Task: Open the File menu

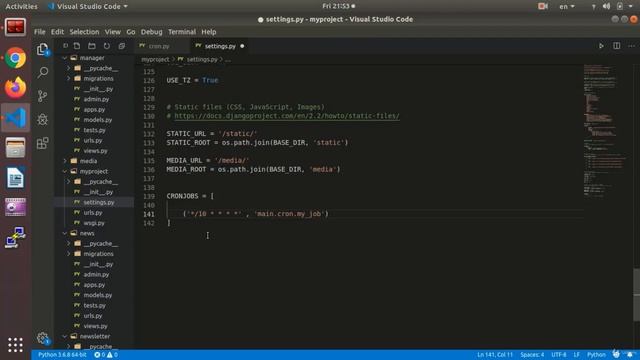Action: [40, 32]
